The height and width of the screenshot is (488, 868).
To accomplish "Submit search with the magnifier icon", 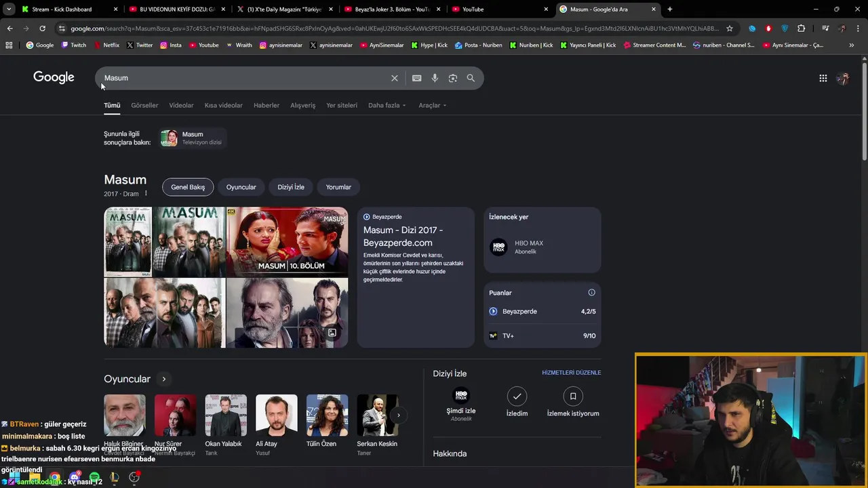I will (x=471, y=78).
